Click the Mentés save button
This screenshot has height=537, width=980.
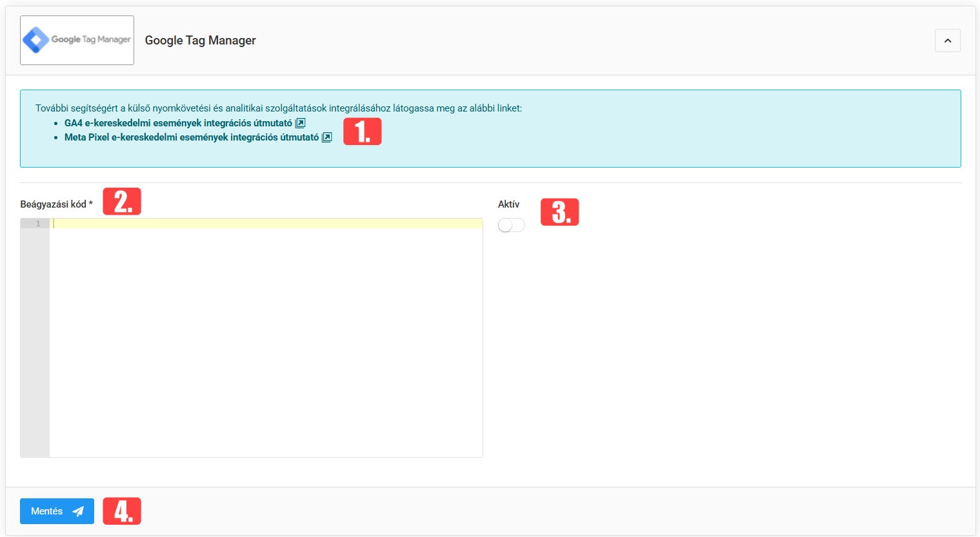pyautogui.click(x=57, y=511)
